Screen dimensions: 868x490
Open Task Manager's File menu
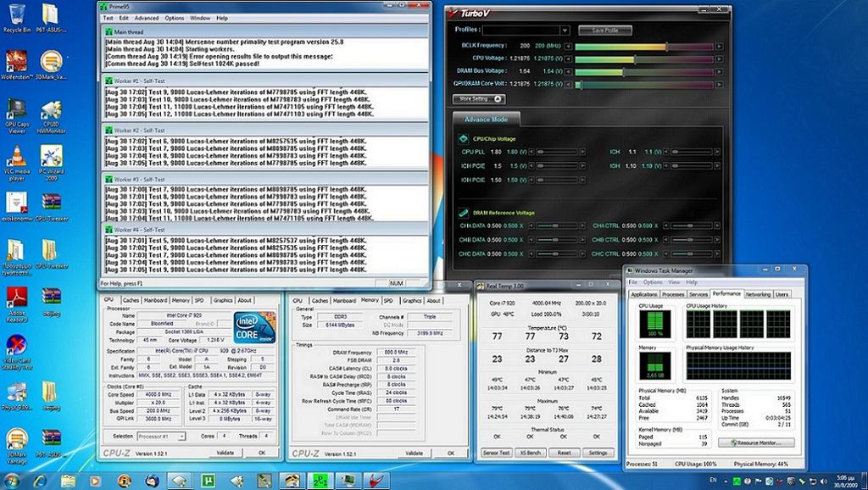click(x=632, y=282)
